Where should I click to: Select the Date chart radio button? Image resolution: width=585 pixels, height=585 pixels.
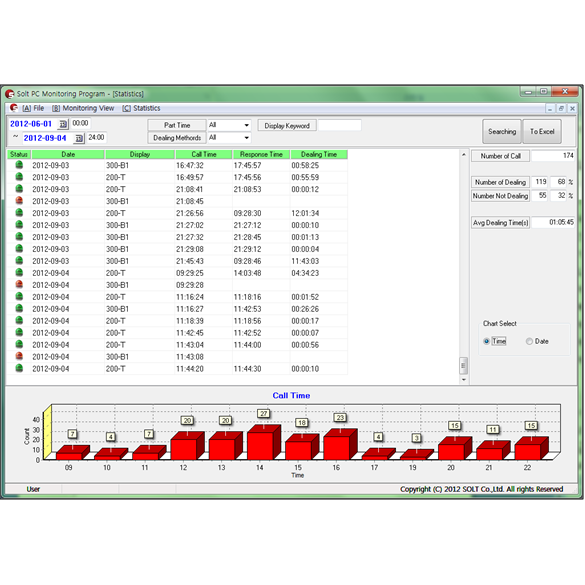tap(529, 341)
